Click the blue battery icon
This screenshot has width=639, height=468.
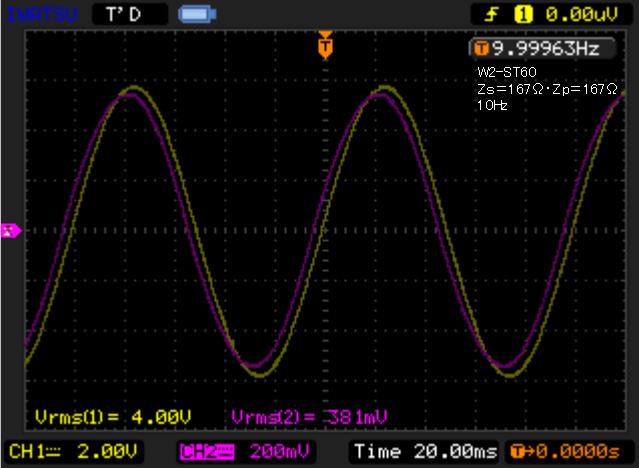(x=197, y=15)
